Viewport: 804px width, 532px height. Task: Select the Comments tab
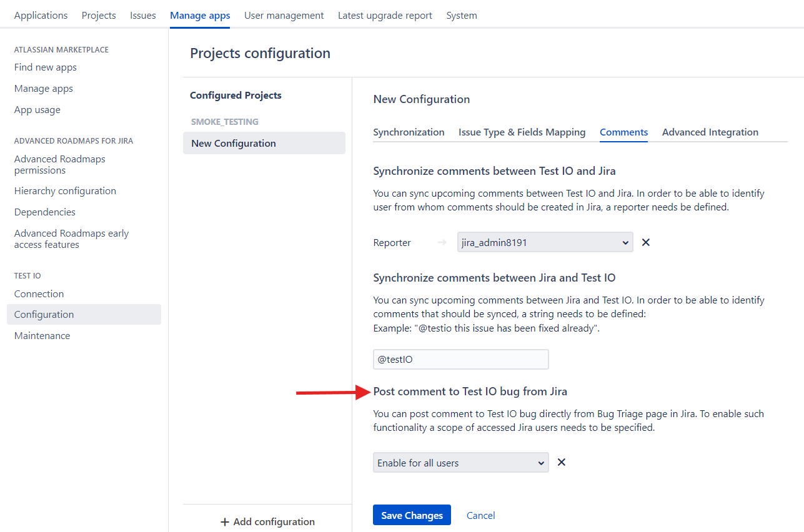(624, 132)
